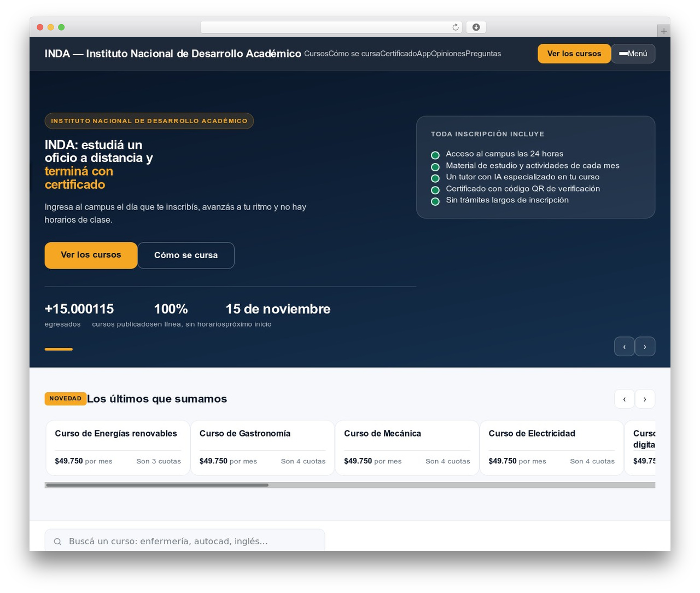
Task: Click the hero Cómo se cursa button
Action: [x=186, y=255]
